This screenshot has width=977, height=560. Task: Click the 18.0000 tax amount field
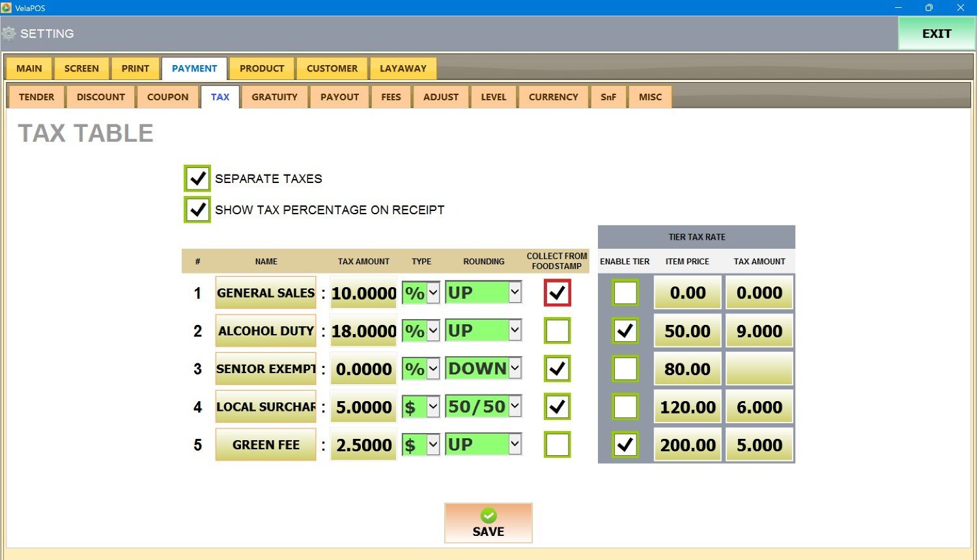[x=363, y=331]
